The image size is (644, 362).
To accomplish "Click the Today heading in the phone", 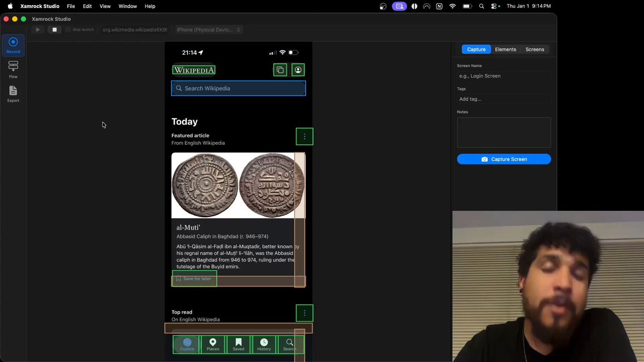I will [x=185, y=122].
